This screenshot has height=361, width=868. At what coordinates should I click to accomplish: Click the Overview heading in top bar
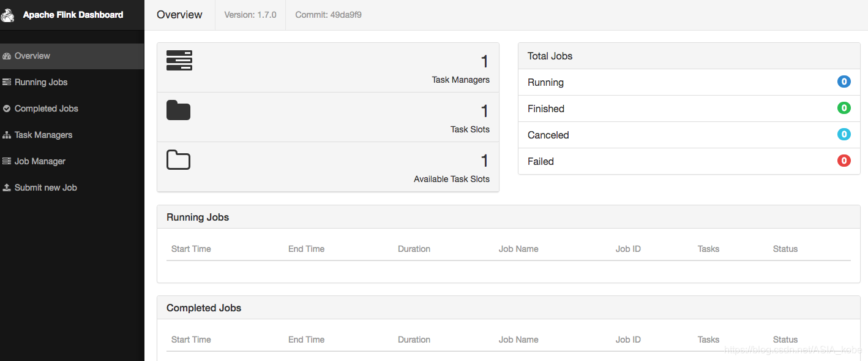(179, 15)
